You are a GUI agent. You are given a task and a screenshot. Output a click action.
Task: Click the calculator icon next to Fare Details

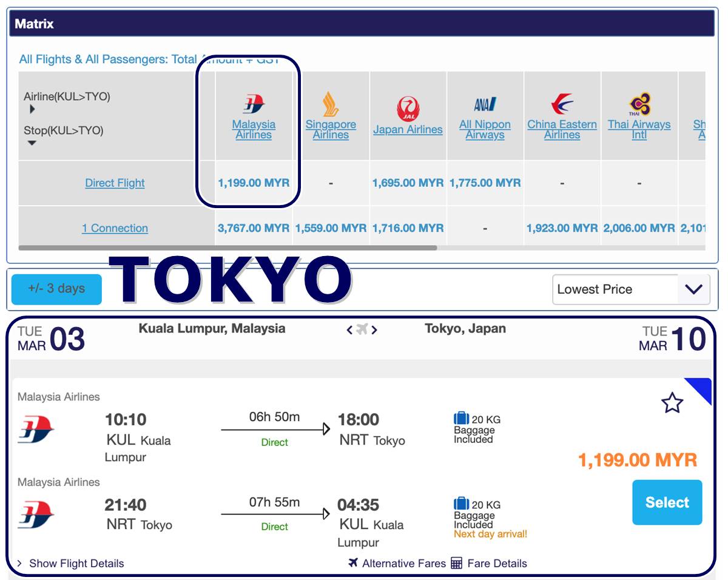click(457, 563)
